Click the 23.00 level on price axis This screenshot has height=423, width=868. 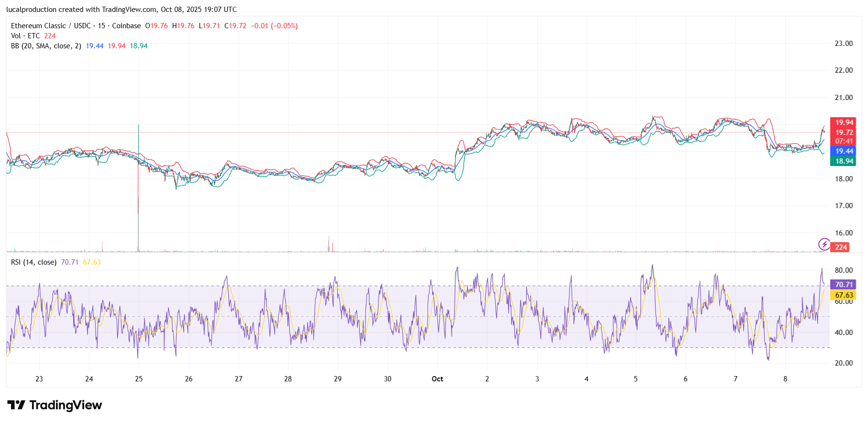pos(844,44)
